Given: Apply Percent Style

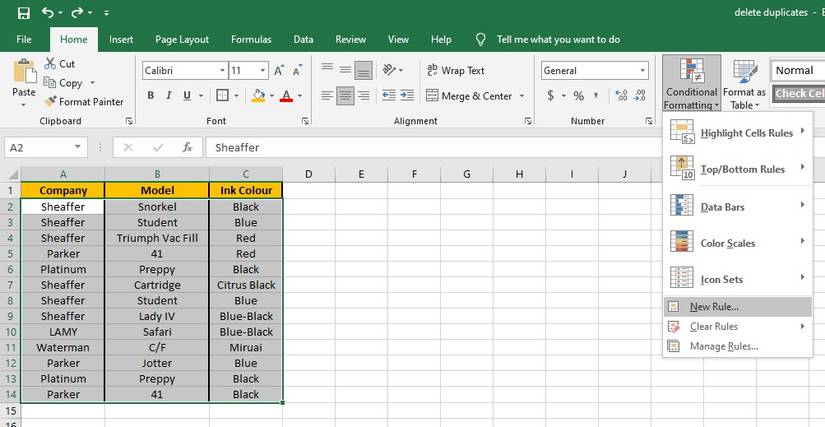Looking at the screenshot, I should click(x=578, y=96).
